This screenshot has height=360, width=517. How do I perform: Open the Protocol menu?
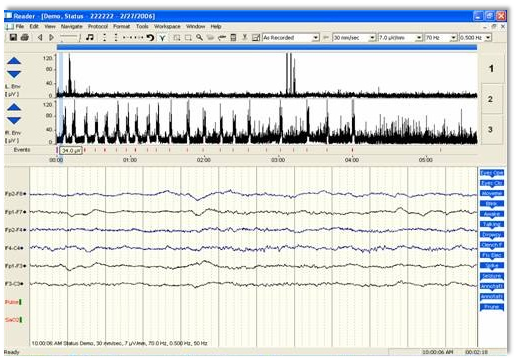(x=98, y=26)
